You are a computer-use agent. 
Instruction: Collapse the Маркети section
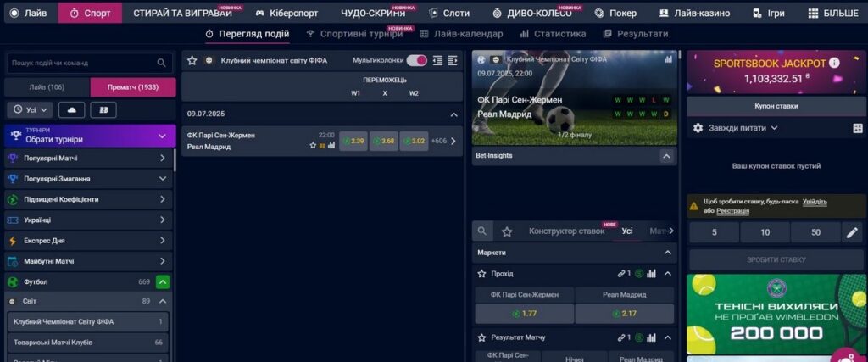[x=667, y=253]
